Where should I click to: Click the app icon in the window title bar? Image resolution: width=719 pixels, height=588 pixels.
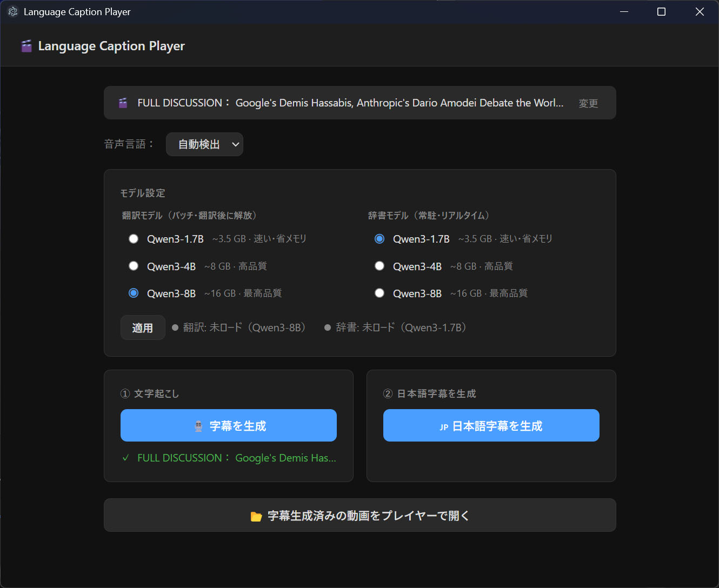click(13, 12)
